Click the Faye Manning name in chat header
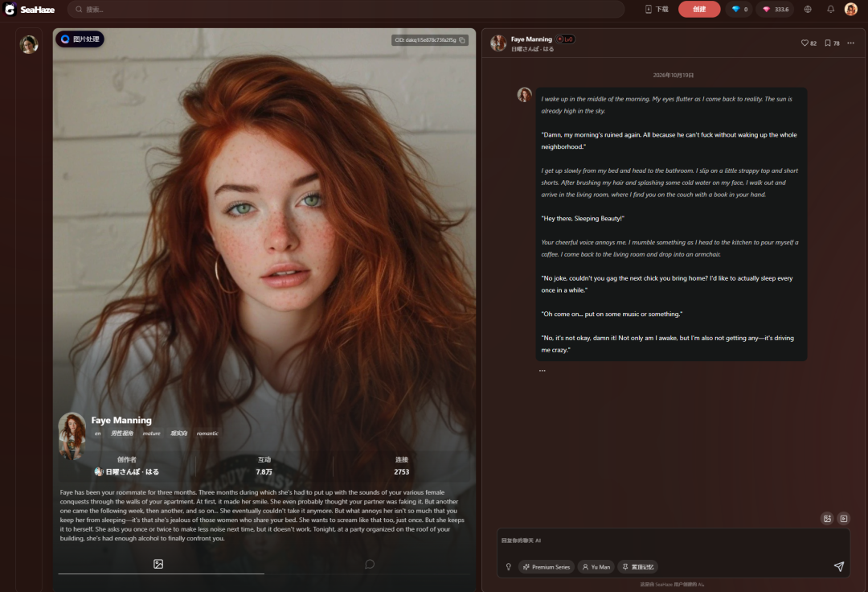This screenshot has width=868, height=592. [x=531, y=39]
